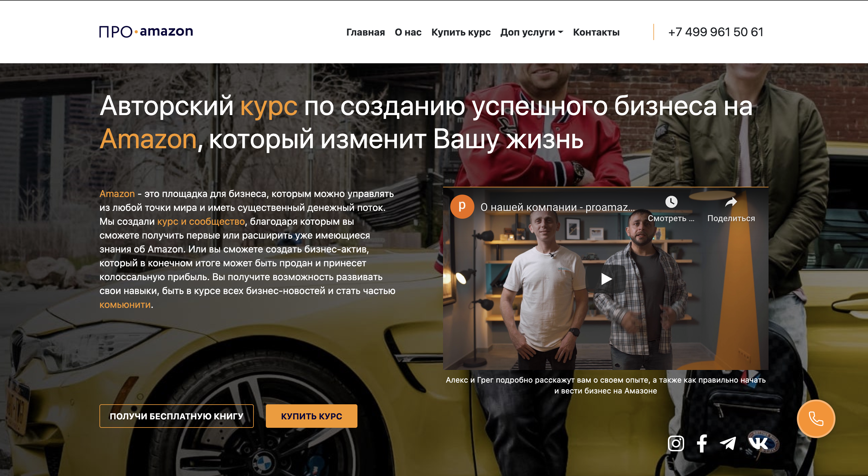Click the orange floating phone call button

pyautogui.click(x=816, y=418)
